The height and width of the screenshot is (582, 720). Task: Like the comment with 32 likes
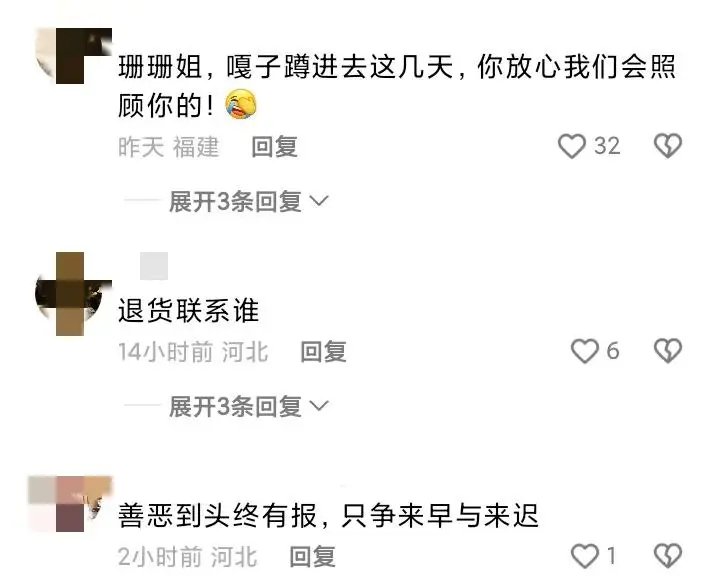571,146
